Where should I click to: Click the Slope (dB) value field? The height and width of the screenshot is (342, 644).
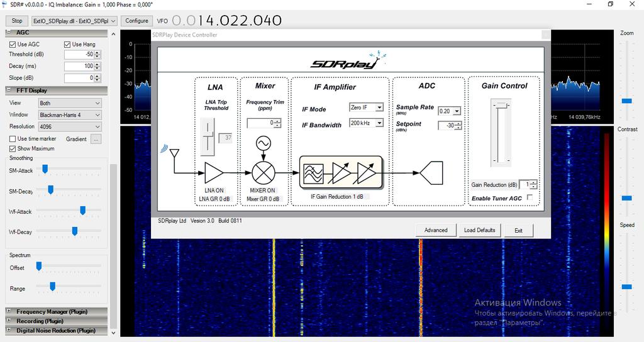(82, 78)
